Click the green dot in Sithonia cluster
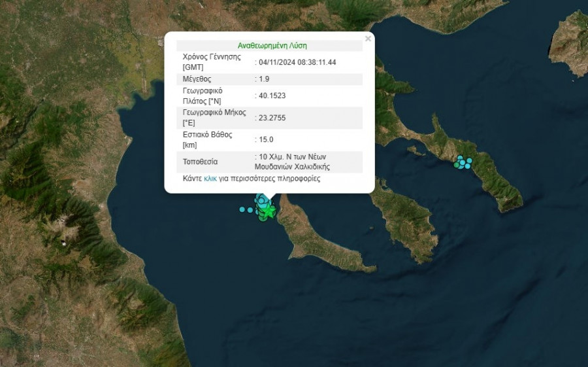588x367 pixels. (456, 166)
